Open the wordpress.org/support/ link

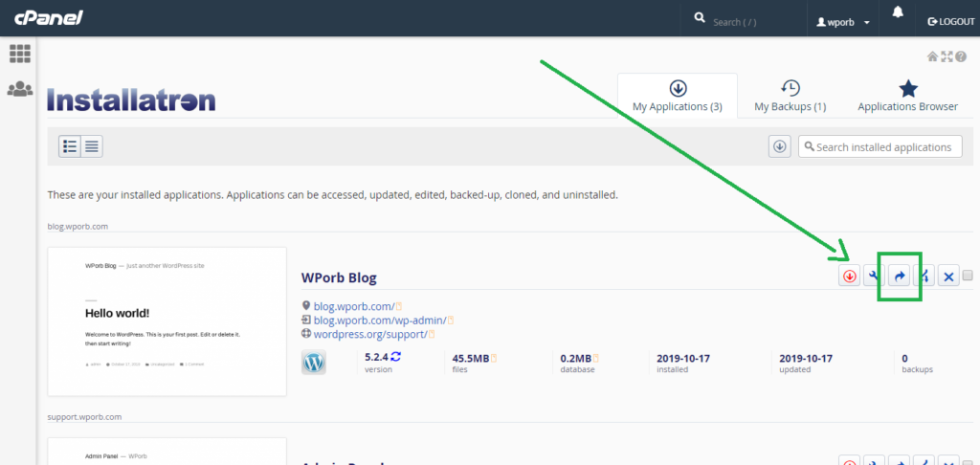click(x=370, y=334)
